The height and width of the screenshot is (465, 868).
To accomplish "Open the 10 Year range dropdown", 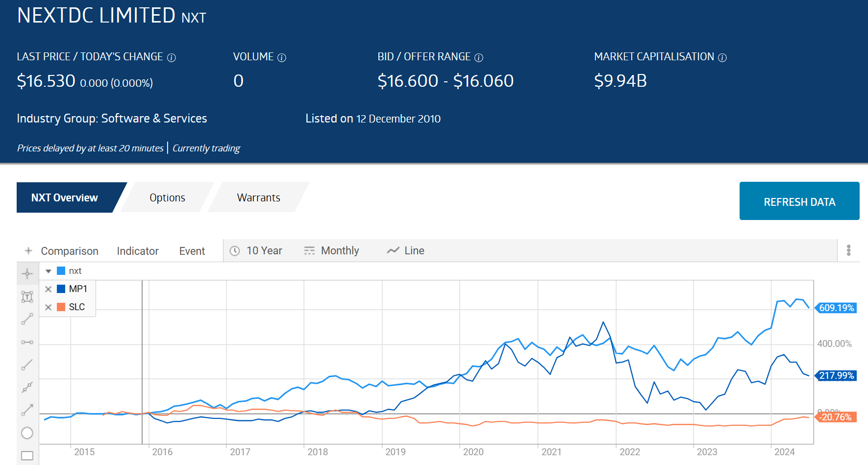I will pos(256,251).
